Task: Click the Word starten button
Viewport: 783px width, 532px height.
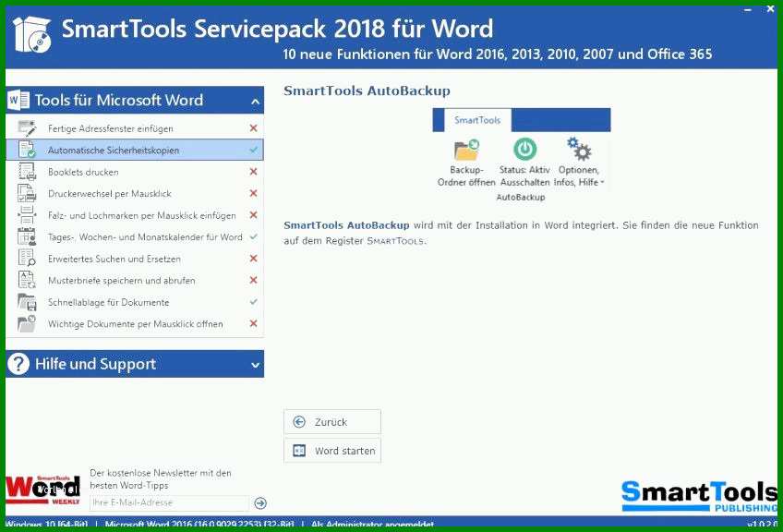Action: click(x=332, y=451)
